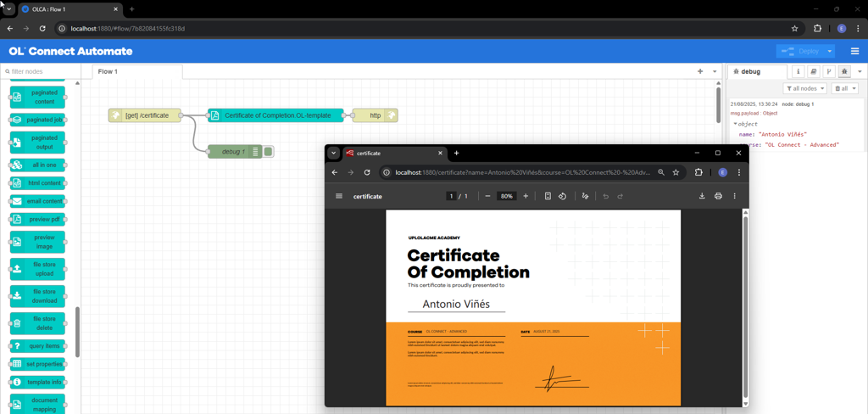
Task: Toggle the PDF sidebar menu
Action: coord(339,196)
